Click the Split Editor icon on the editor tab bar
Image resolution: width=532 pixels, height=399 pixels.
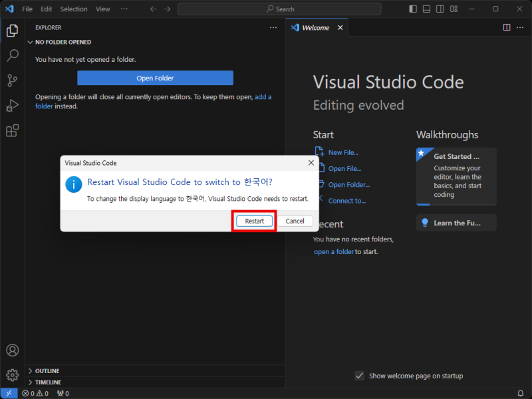tap(507, 27)
